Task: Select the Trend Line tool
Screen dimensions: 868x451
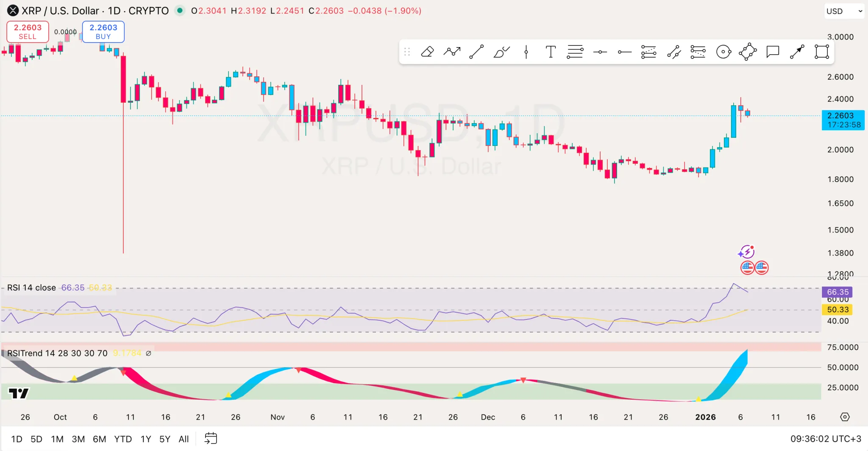Action: (476, 51)
